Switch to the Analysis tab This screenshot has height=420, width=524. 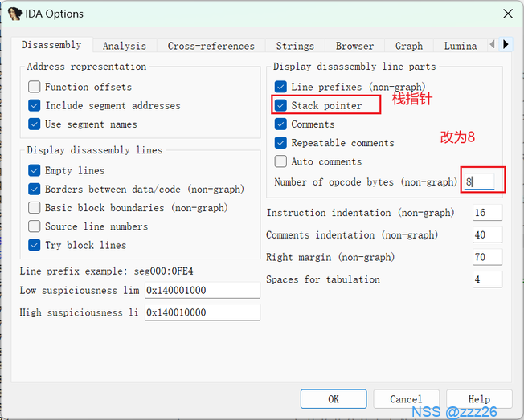pos(125,47)
